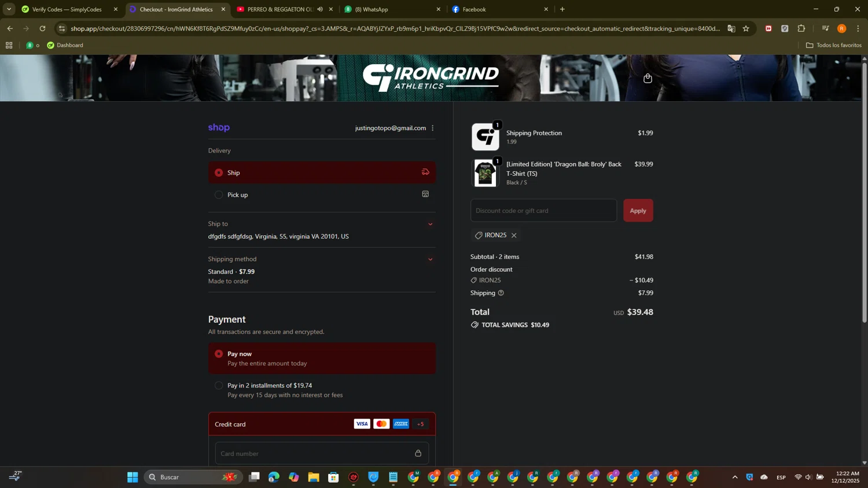868x488 pixels.
Task: Click the justingotopo@gmail.com account email
Action: 391,128
